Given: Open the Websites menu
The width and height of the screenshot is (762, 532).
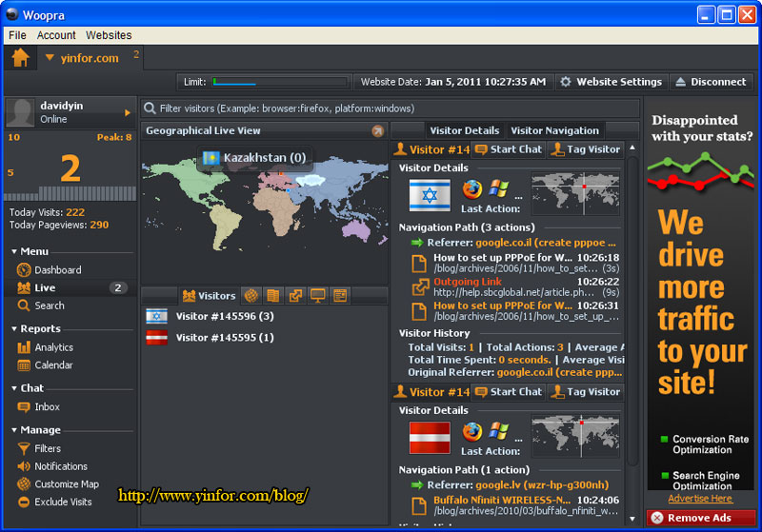Looking at the screenshot, I should [109, 35].
